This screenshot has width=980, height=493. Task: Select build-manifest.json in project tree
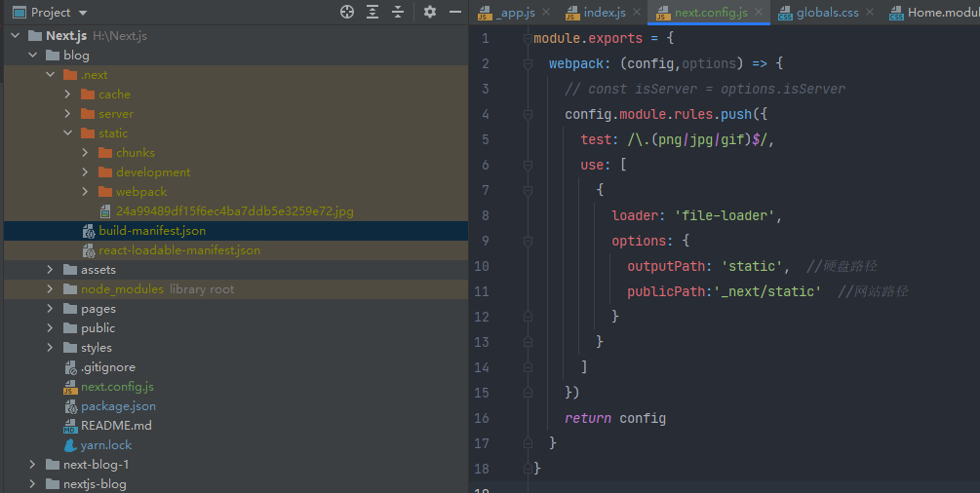pyautogui.click(x=151, y=231)
